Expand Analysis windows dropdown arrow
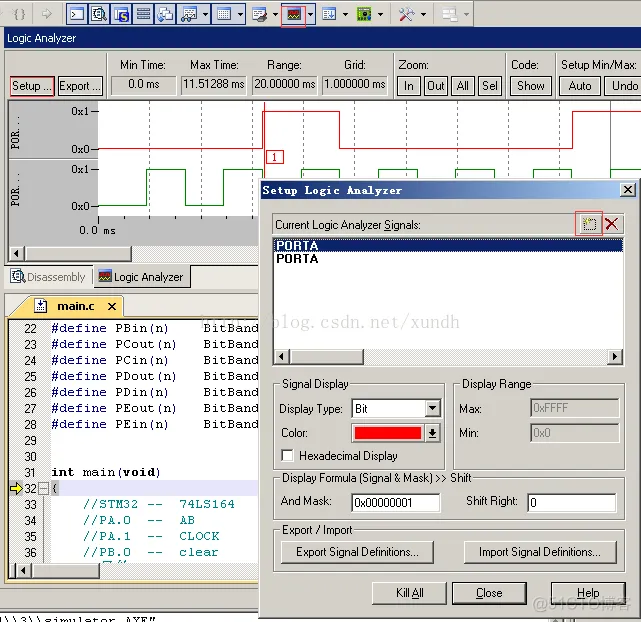The height and width of the screenshot is (622, 641). pos(311,14)
